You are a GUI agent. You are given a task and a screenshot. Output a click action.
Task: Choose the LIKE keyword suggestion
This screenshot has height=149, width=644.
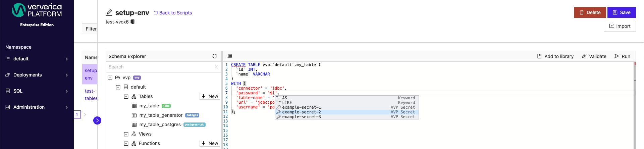[347, 103]
